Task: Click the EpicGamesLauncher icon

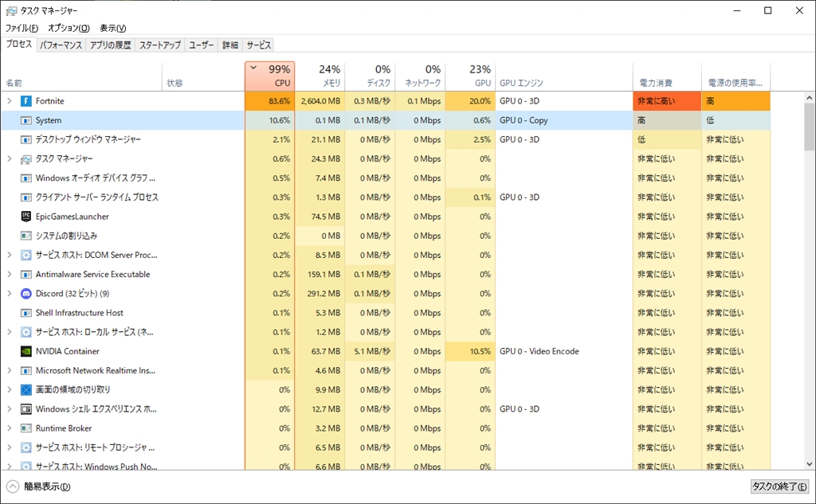Action: (x=25, y=217)
